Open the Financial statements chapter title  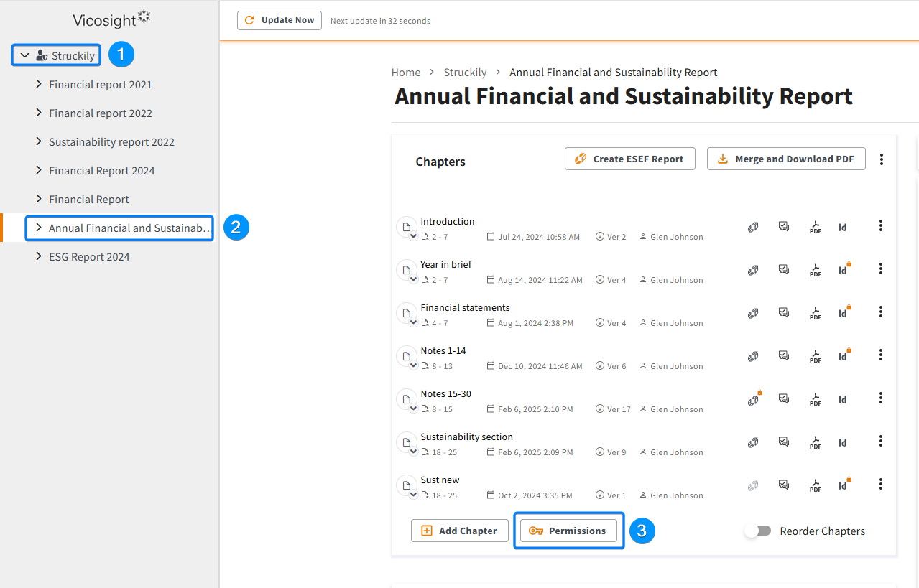click(465, 307)
